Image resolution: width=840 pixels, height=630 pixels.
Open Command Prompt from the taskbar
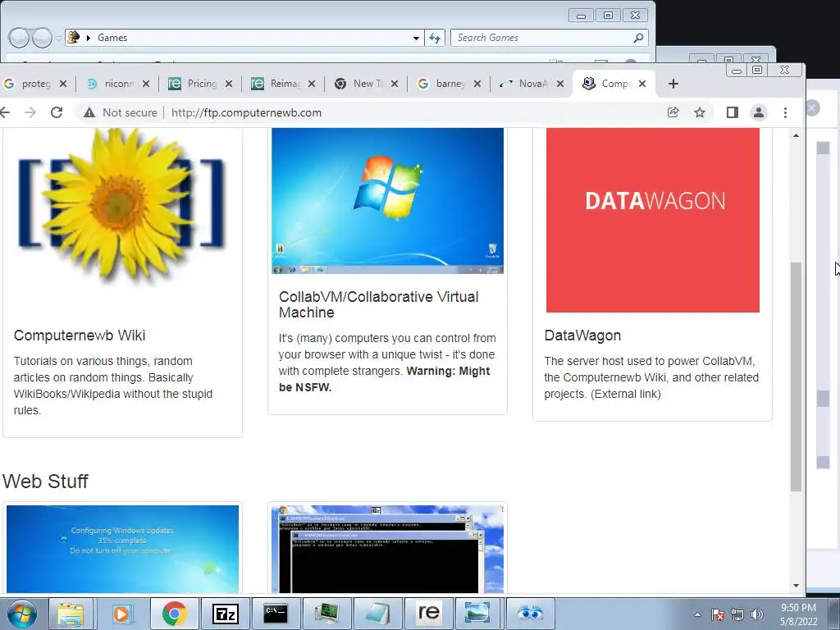[276, 614]
